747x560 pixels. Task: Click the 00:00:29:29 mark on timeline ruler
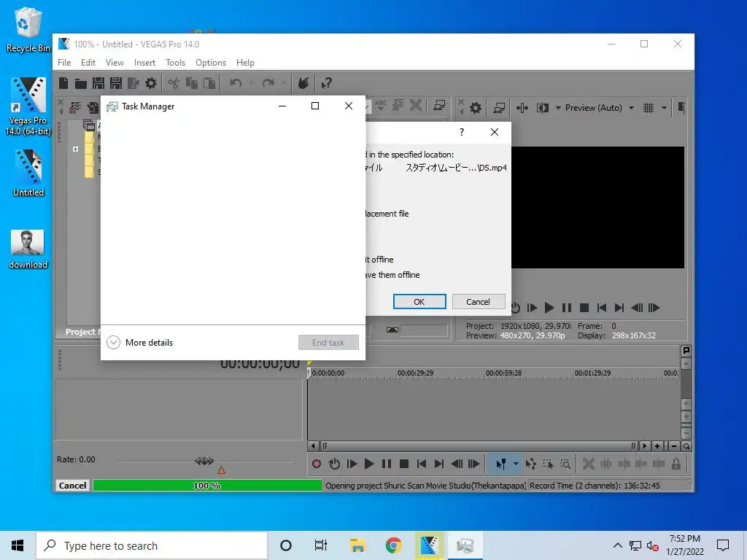pyautogui.click(x=415, y=373)
